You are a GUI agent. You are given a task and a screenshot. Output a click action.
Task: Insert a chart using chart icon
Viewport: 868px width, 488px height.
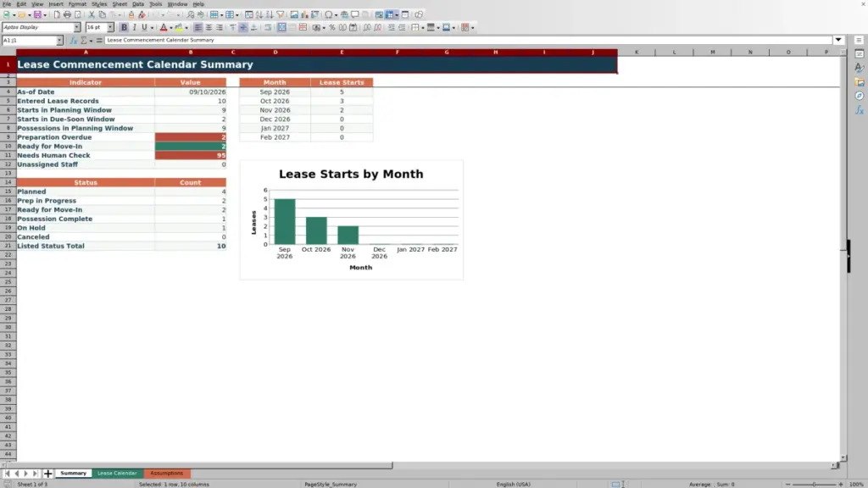click(304, 15)
